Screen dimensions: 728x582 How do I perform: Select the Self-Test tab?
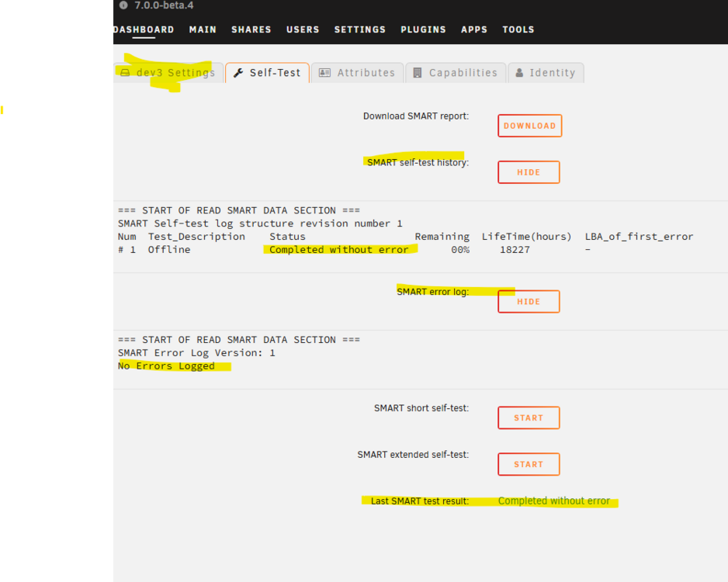coord(268,73)
